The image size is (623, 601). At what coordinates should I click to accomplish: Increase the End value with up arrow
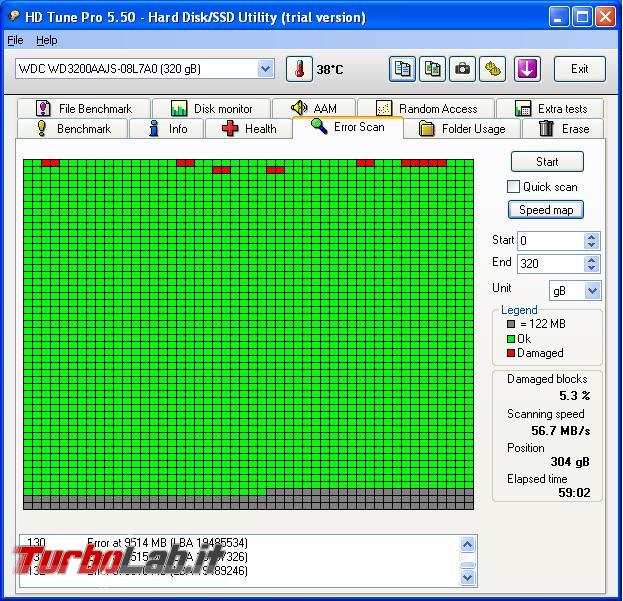click(x=591, y=260)
